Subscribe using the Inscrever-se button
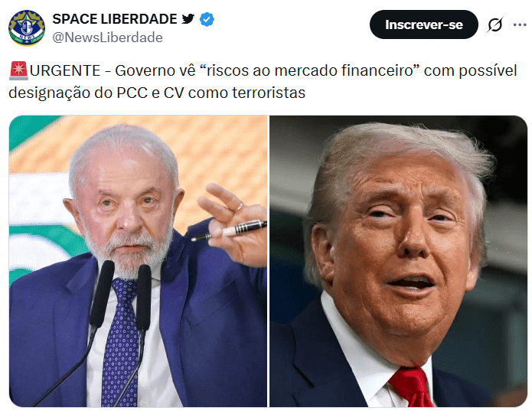 tap(424, 24)
